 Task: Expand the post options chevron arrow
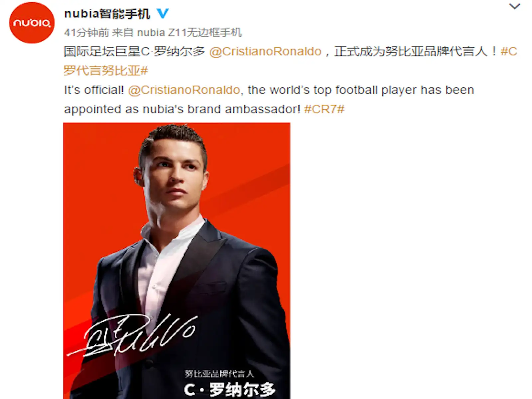click(x=514, y=6)
